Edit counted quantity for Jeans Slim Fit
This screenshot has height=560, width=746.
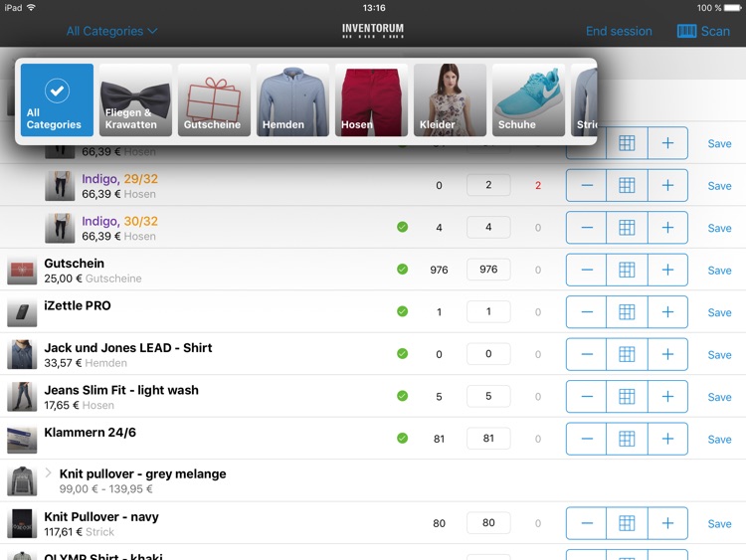(488, 396)
